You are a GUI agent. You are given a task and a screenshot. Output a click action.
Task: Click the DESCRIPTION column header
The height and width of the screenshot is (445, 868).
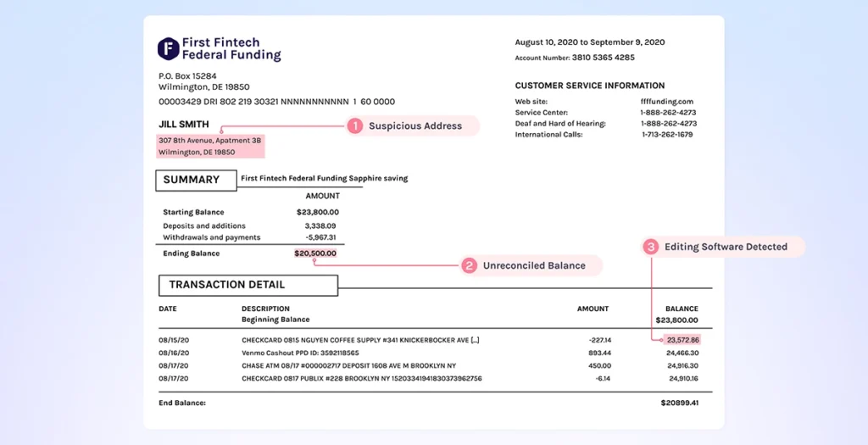(265, 309)
